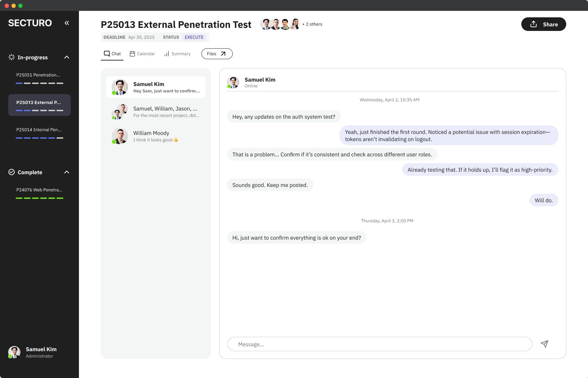Screen dimensions: 588x378
Task: Click the Calendar tab icon
Action: coord(132,54)
